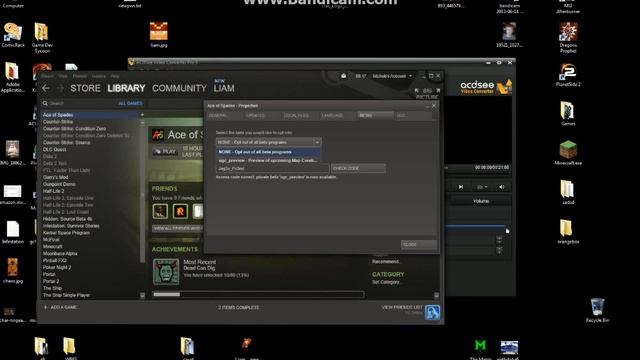
Task: Click the Set Category link
Action: coord(385,282)
